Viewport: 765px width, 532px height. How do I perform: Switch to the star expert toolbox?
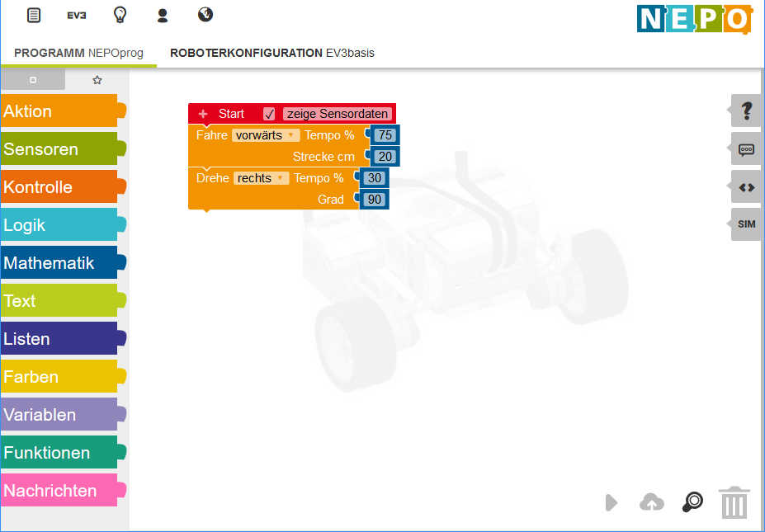click(97, 79)
